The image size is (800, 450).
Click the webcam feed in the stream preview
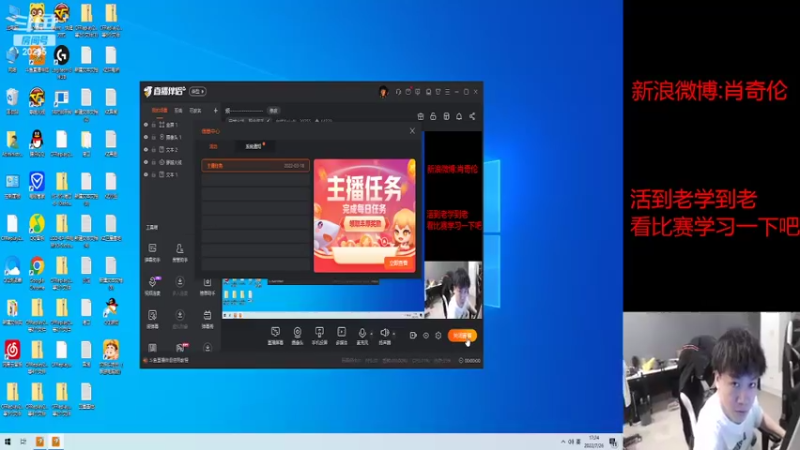pyautogui.click(x=453, y=289)
